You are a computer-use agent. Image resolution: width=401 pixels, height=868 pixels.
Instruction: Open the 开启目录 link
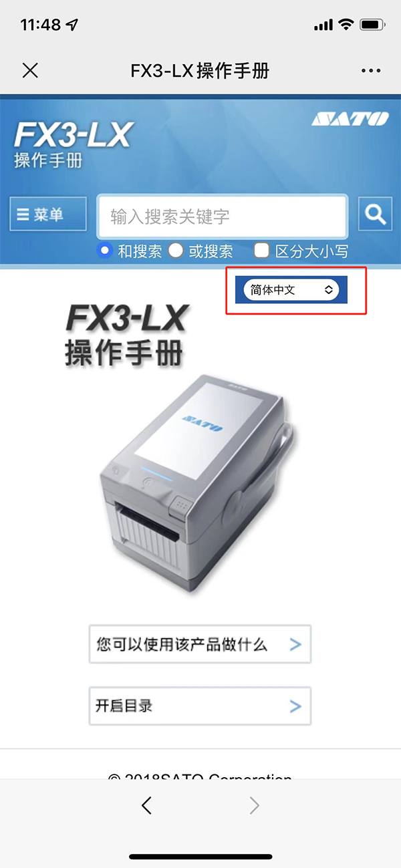200,706
